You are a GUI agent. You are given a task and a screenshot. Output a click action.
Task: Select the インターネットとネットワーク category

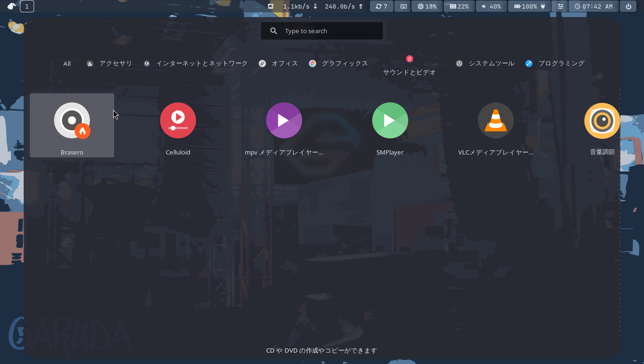pos(196,64)
